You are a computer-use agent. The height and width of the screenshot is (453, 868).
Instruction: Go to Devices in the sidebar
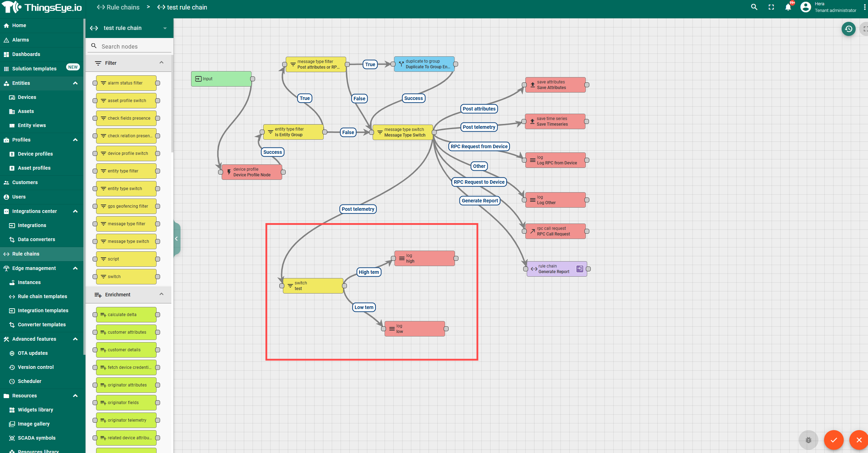27,97
